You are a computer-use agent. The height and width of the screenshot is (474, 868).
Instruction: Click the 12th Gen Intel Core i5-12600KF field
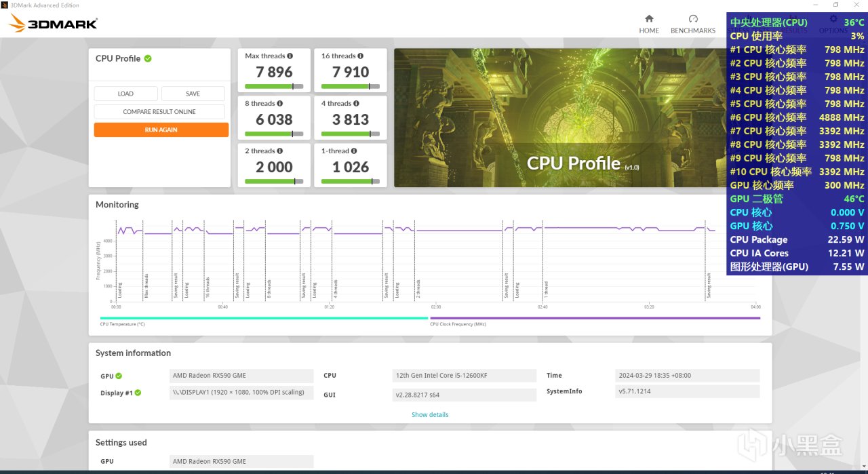(465, 376)
